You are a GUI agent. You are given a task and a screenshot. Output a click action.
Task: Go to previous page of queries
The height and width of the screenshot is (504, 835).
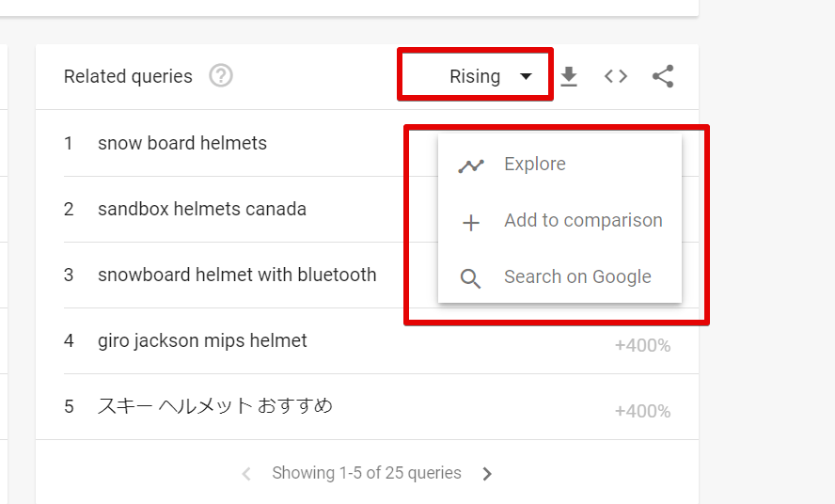click(246, 474)
